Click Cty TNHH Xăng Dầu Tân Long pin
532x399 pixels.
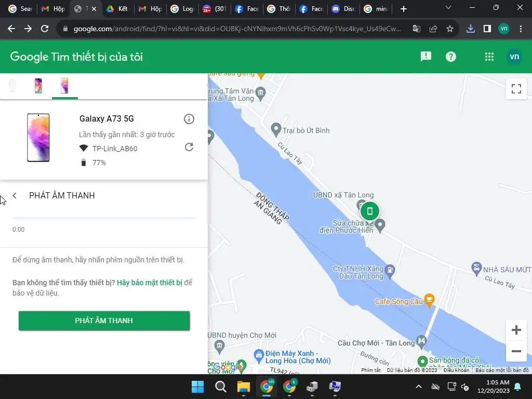point(390,270)
